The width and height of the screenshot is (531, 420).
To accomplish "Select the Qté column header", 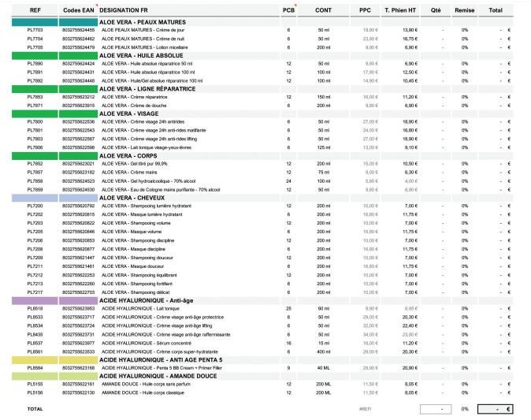I will (436, 10).
